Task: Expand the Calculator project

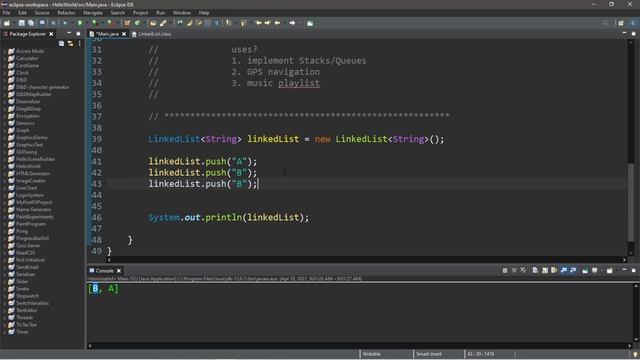Action: [4, 58]
